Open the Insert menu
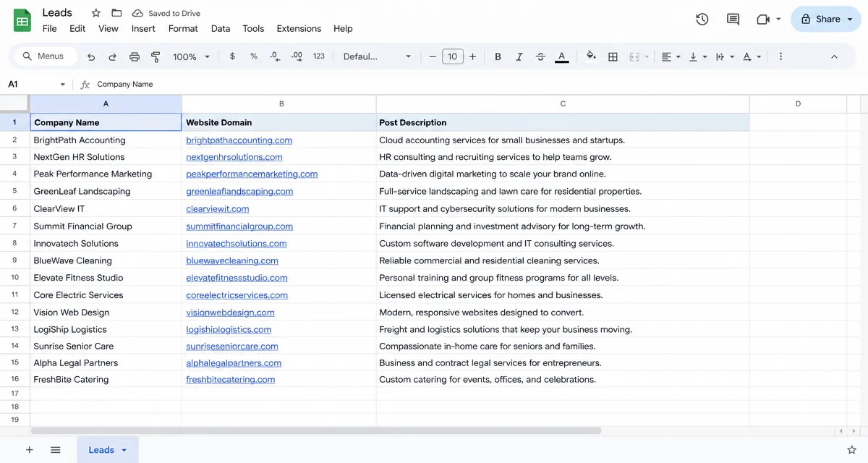Viewport: 868px width, 463px height. click(x=143, y=29)
